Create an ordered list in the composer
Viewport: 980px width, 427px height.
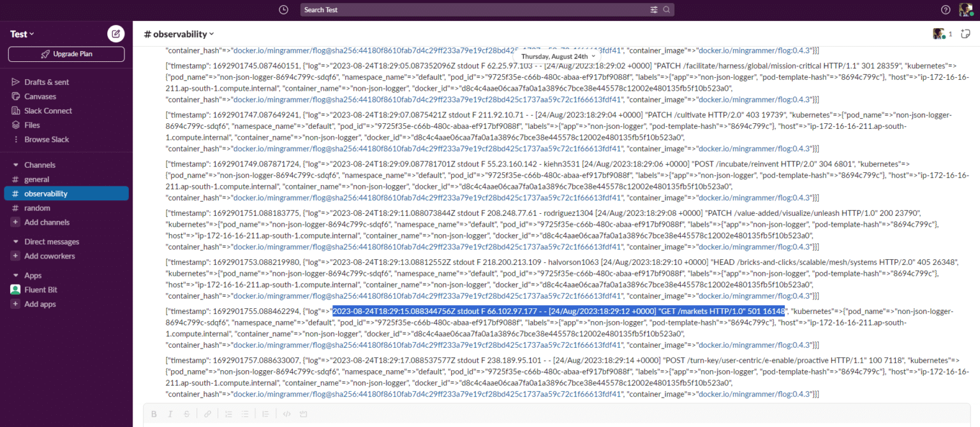click(x=228, y=414)
